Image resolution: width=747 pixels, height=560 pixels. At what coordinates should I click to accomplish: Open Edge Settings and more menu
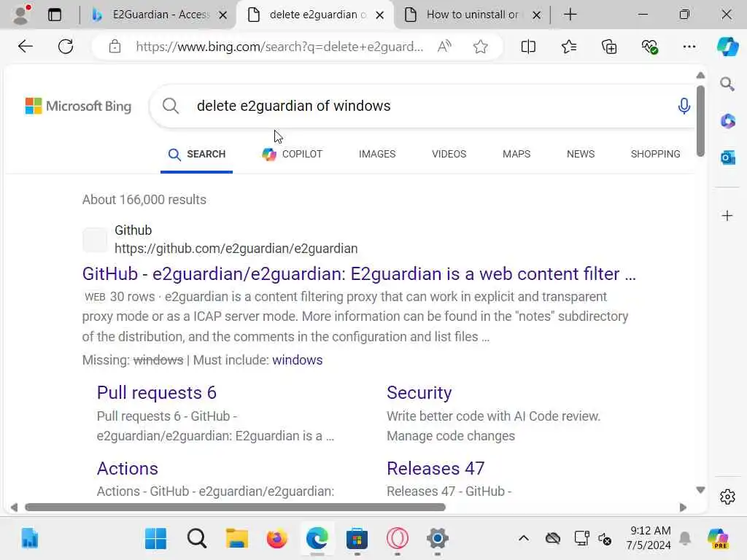(x=689, y=46)
